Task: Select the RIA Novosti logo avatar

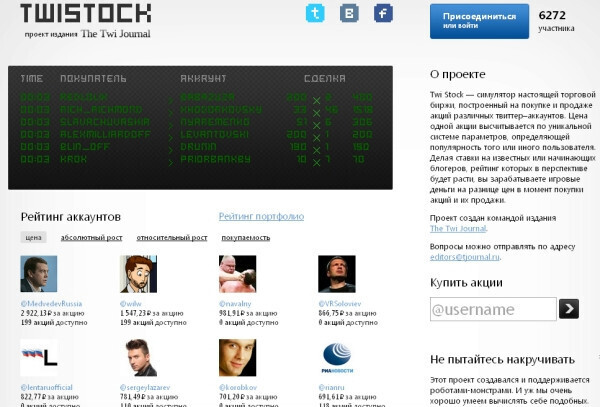Action: pos(336,358)
